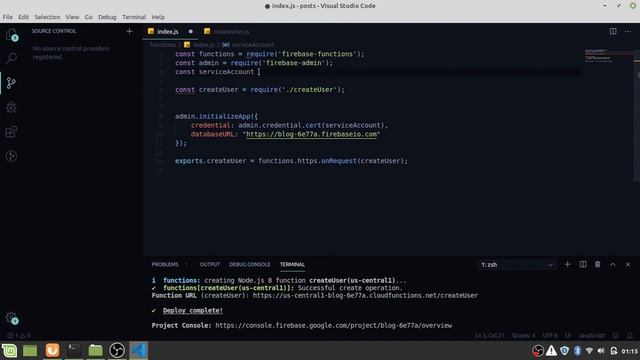Switch to OBS Studio in the taskbar
Viewport: 640px width, 360px height.
pyautogui.click(x=117, y=350)
